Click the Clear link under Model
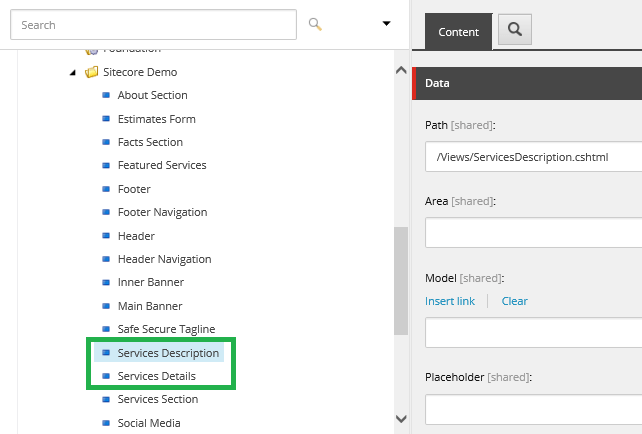 pos(514,301)
